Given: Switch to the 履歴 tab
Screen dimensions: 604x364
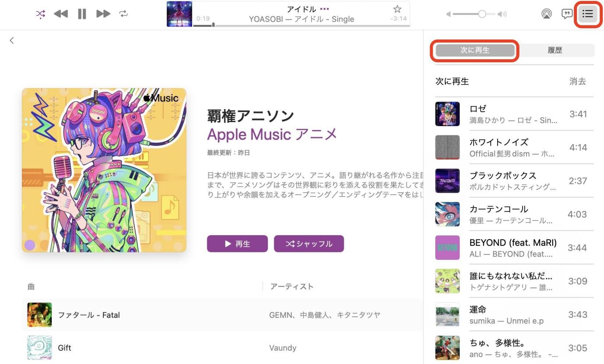Looking at the screenshot, I should pos(555,50).
